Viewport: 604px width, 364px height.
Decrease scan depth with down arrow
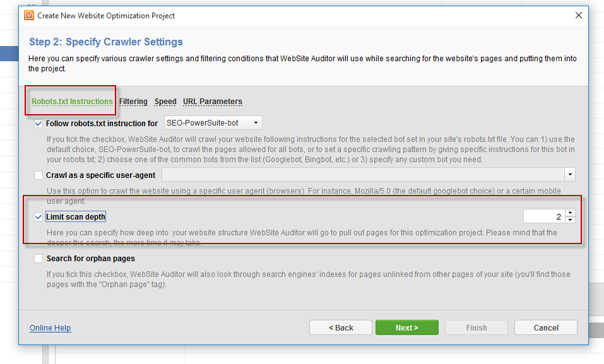coord(570,220)
